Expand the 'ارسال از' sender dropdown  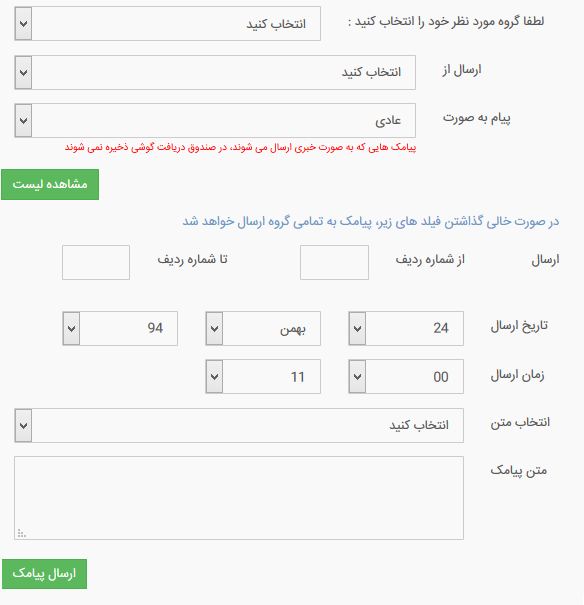(x=215, y=73)
